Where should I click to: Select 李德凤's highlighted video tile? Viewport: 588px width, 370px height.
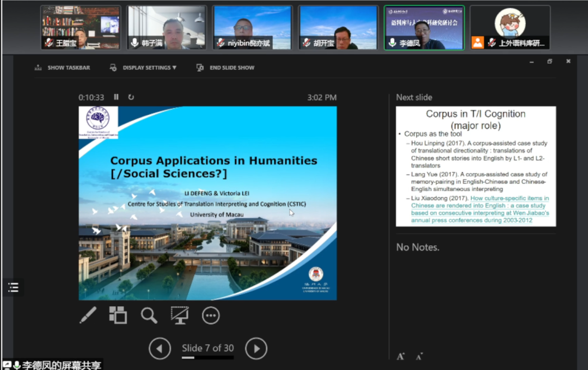424,28
